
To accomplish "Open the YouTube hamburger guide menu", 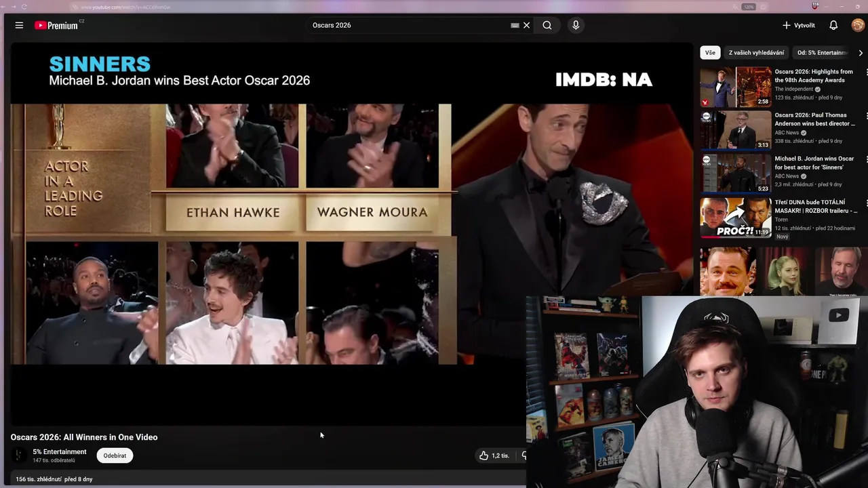I will pos(19,25).
